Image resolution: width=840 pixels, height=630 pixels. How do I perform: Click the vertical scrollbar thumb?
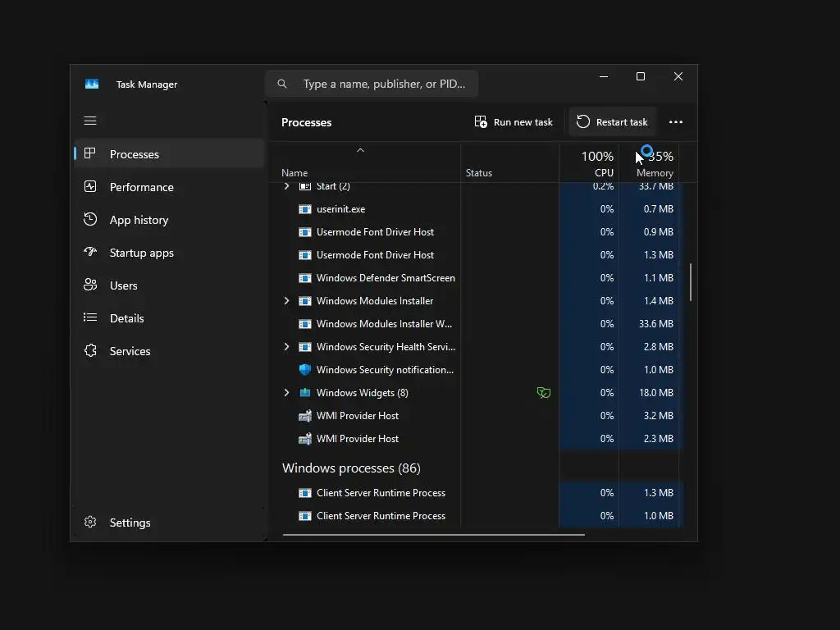click(x=691, y=282)
